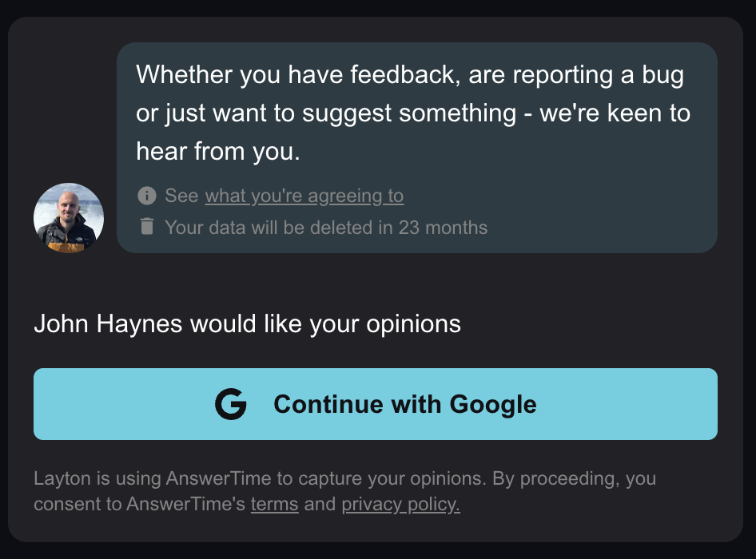
Task: Click the word See before the agreement link
Action: pyautogui.click(x=181, y=196)
